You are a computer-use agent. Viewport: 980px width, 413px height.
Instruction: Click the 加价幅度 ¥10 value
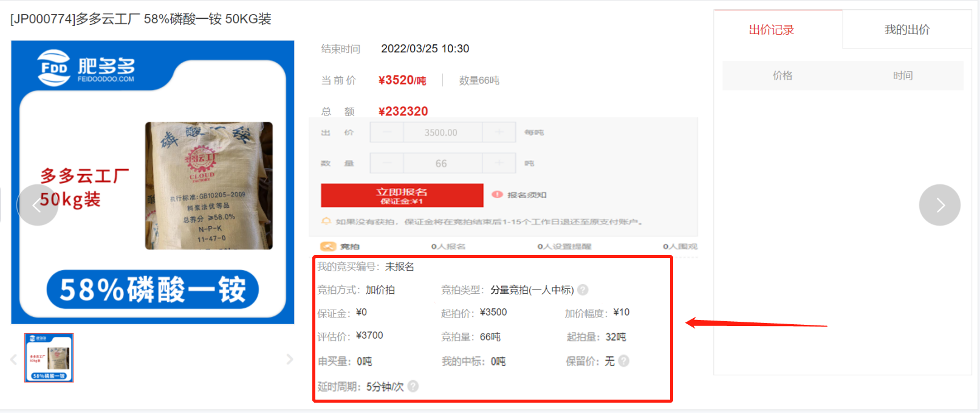[x=622, y=313]
